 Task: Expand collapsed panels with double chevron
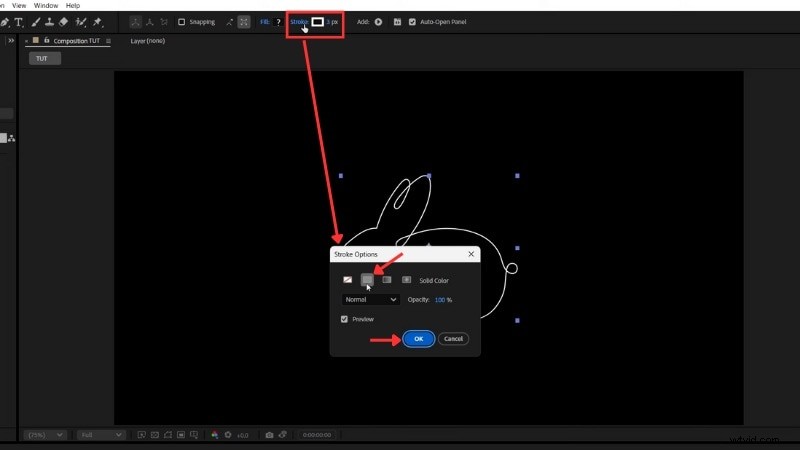pyautogui.click(x=11, y=40)
